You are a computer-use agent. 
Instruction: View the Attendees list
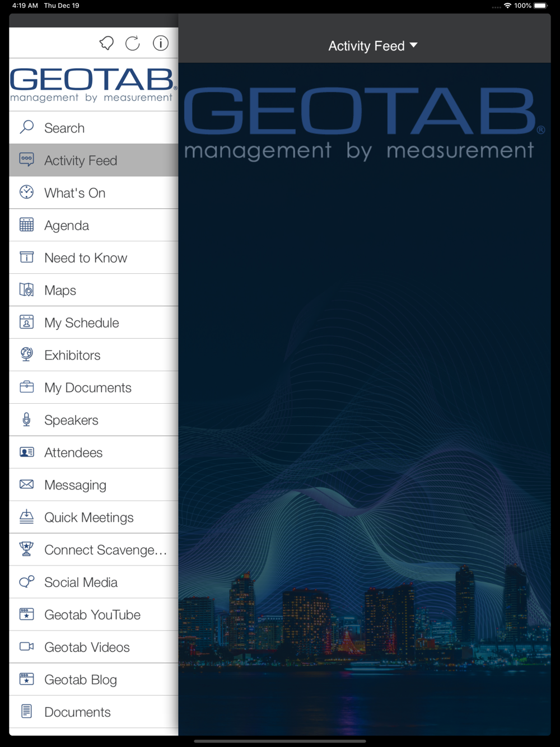pos(94,452)
